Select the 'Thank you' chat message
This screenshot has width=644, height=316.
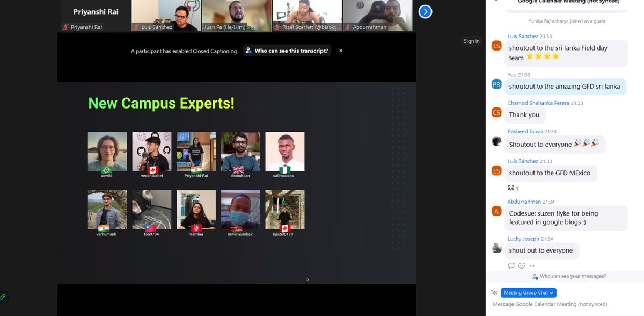pos(524,115)
